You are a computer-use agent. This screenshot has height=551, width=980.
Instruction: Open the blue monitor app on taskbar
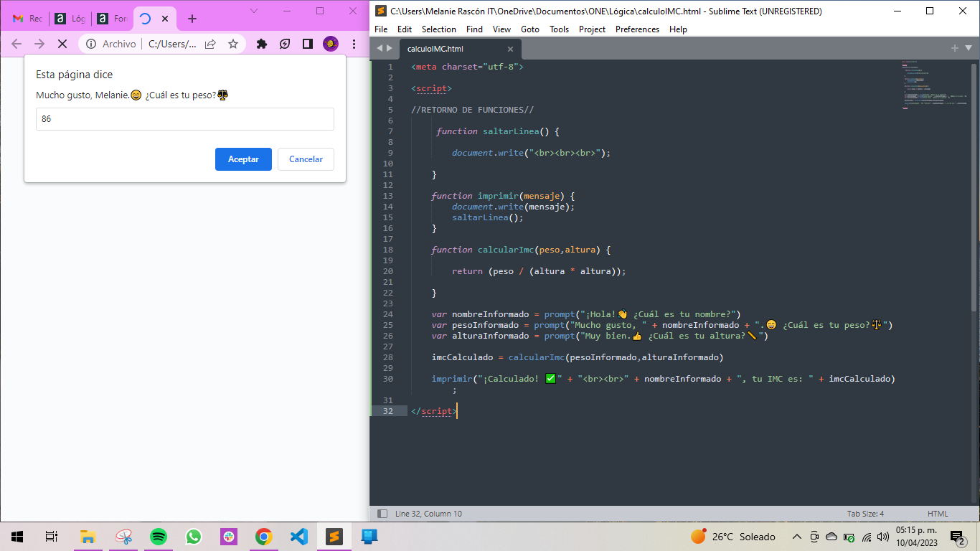tap(369, 537)
